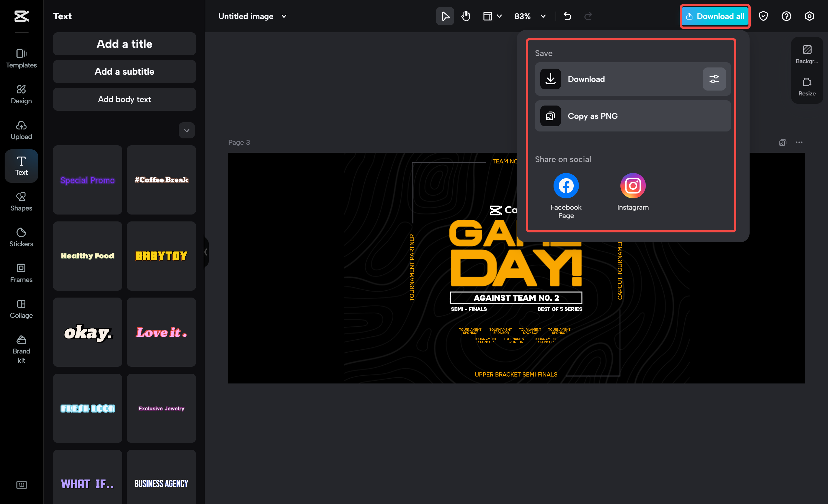This screenshot has width=828, height=504.
Task: Open the Stickers panel
Action: click(x=21, y=237)
